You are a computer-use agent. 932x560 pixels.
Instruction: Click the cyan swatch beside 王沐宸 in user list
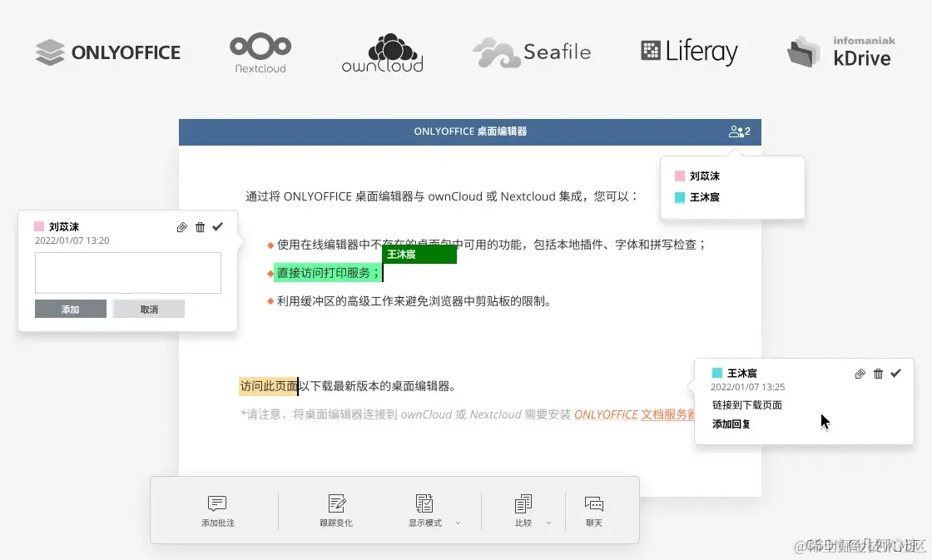[680, 197]
